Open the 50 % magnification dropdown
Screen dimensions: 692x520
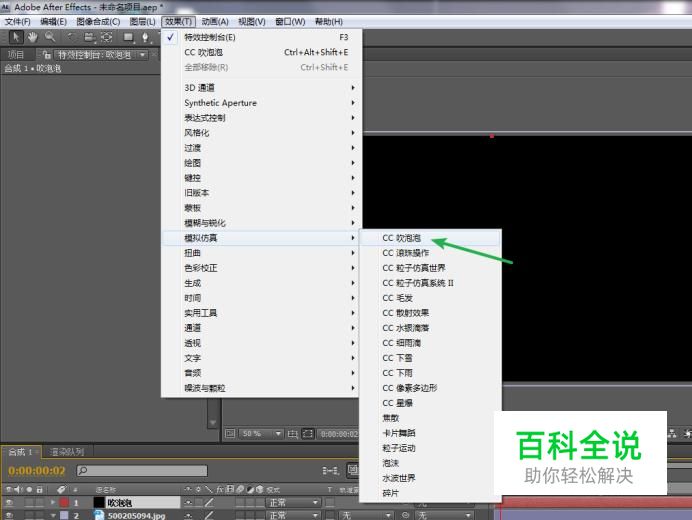pos(261,434)
